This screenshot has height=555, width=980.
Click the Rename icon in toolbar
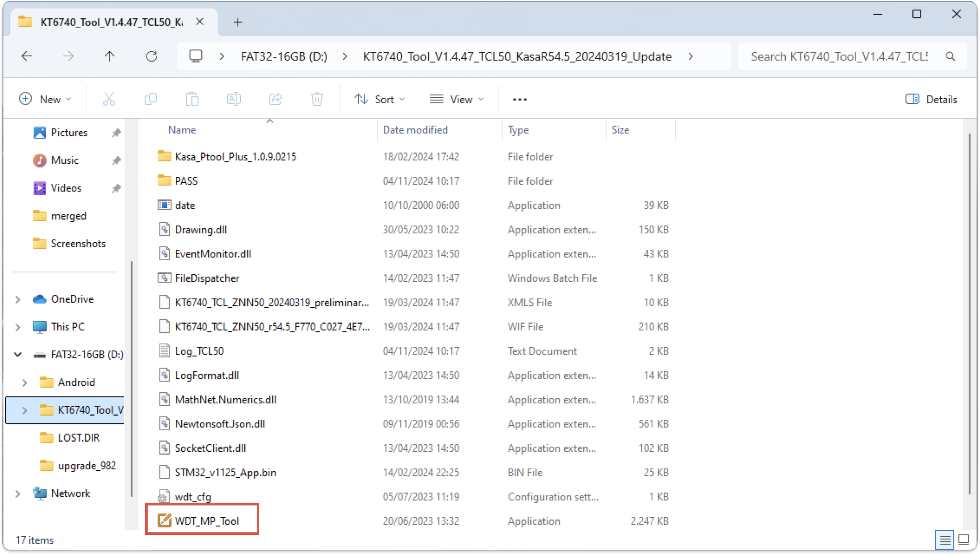pos(234,99)
